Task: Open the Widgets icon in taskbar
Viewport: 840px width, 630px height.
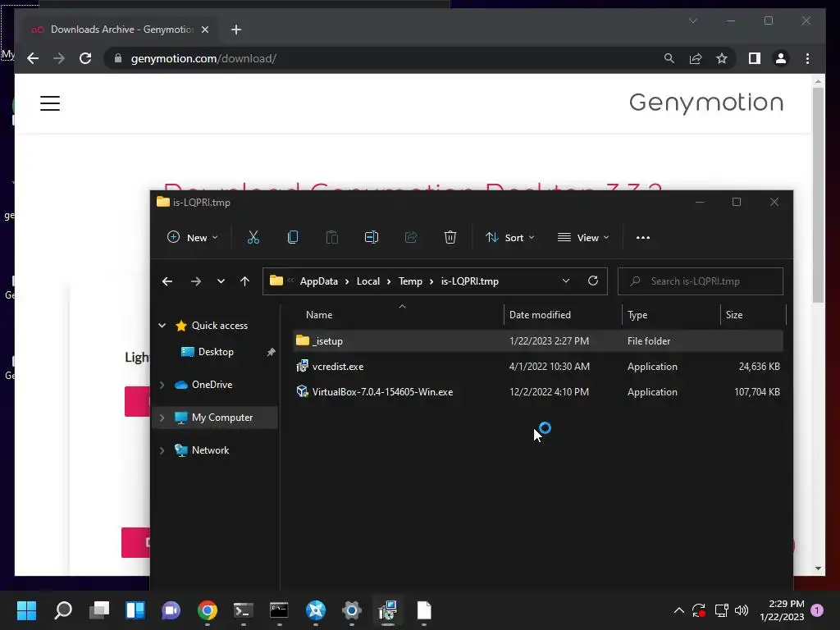Action: pos(135,610)
